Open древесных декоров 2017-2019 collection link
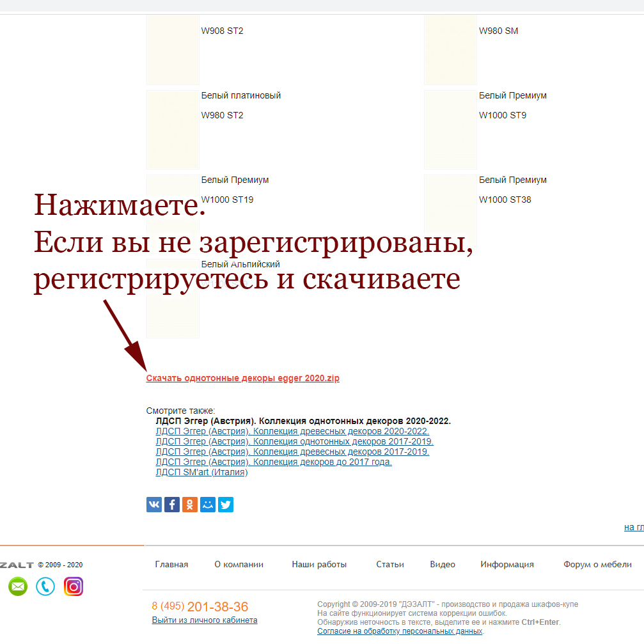 click(x=292, y=452)
